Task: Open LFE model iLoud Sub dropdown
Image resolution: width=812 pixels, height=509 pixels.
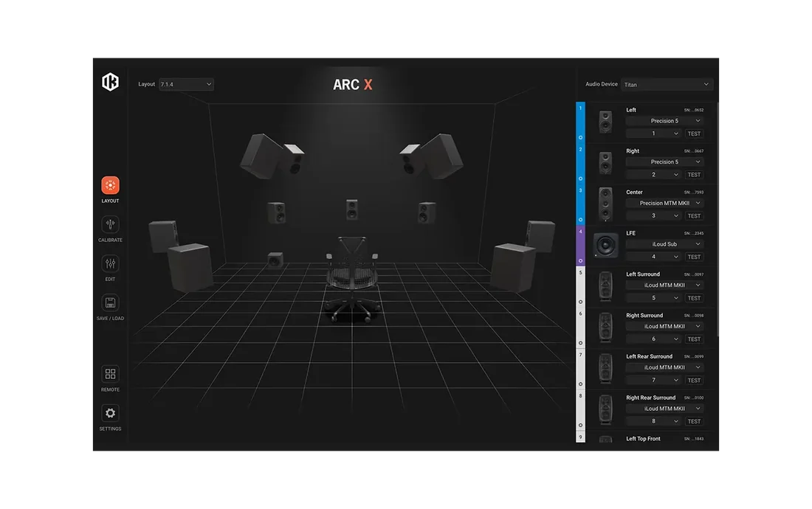Action: click(664, 244)
